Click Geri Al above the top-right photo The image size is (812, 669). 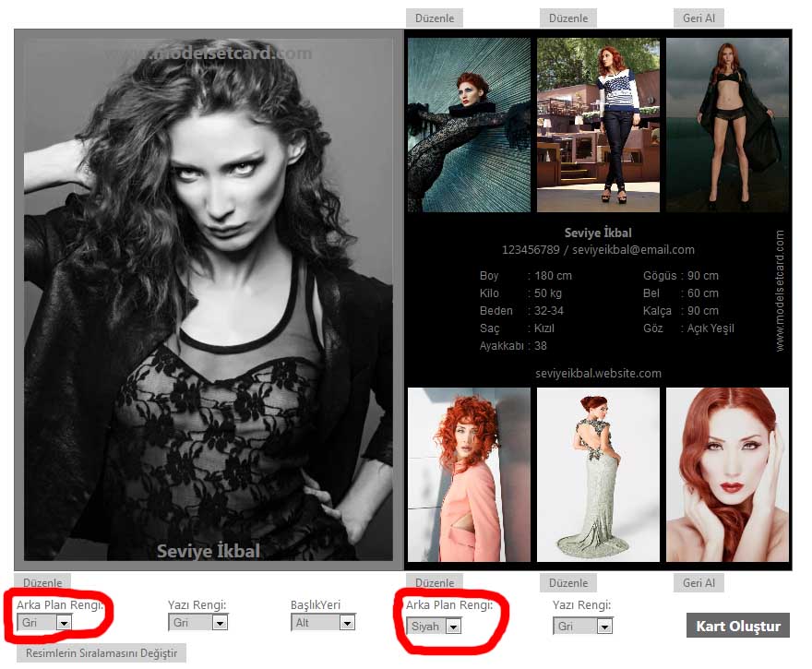pyautogui.click(x=699, y=18)
